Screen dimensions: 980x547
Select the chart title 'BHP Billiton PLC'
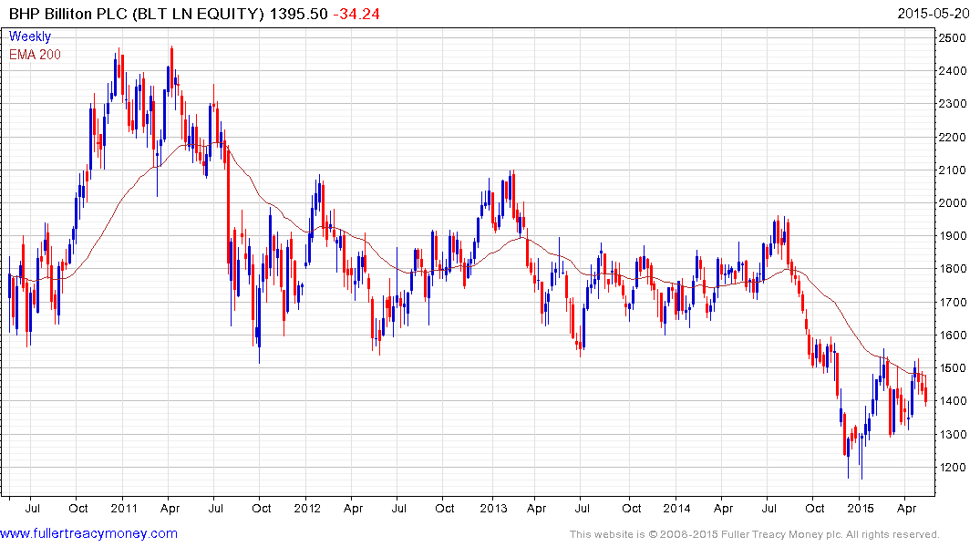coord(68,14)
